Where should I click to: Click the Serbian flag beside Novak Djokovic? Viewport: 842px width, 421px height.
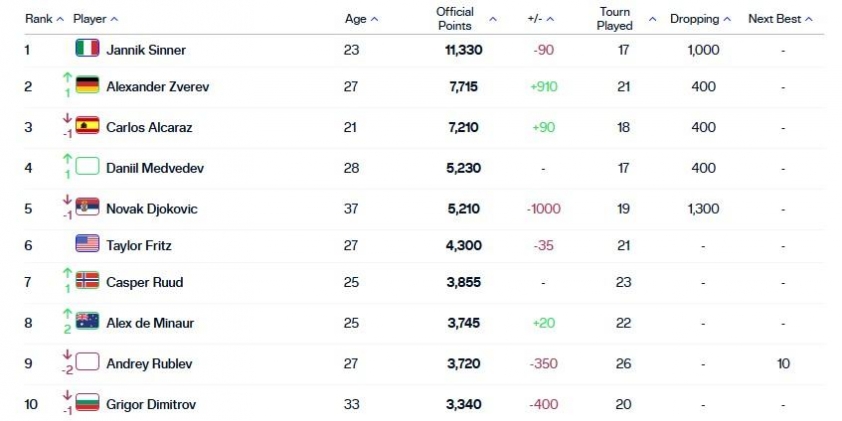tap(87, 206)
